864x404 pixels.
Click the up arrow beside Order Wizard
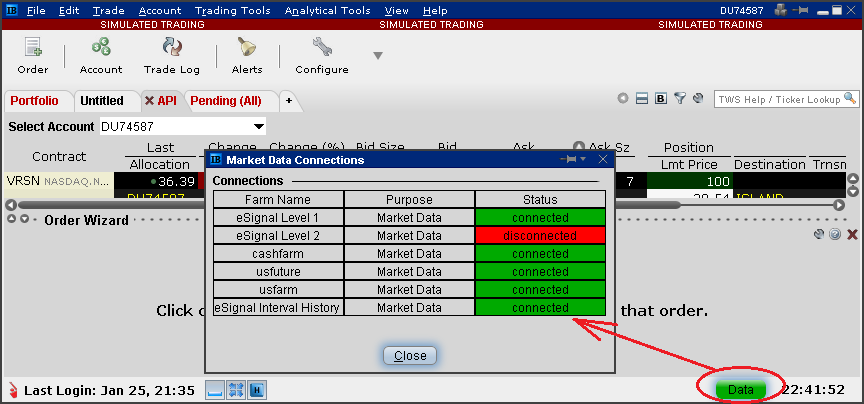tap(12, 219)
